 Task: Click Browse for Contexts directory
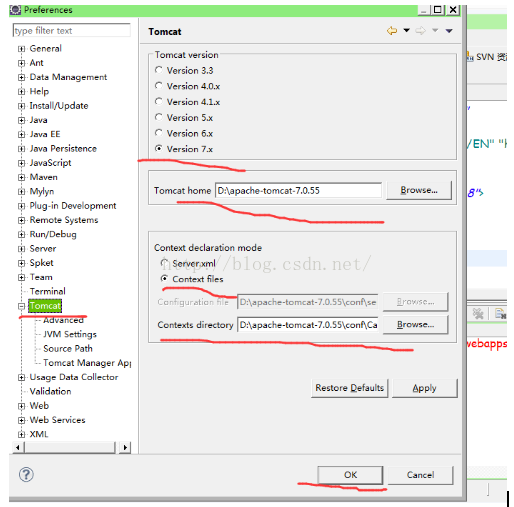click(x=415, y=325)
